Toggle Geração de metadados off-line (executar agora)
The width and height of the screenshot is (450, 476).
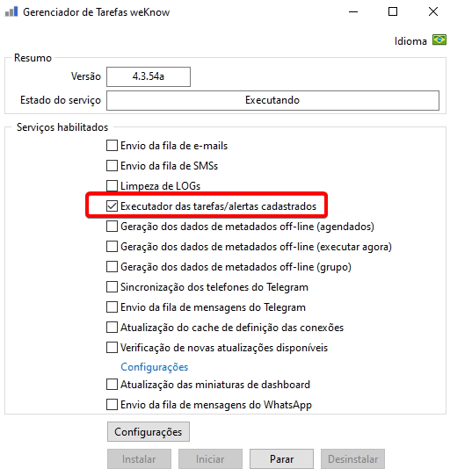click(x=112, y=247)
